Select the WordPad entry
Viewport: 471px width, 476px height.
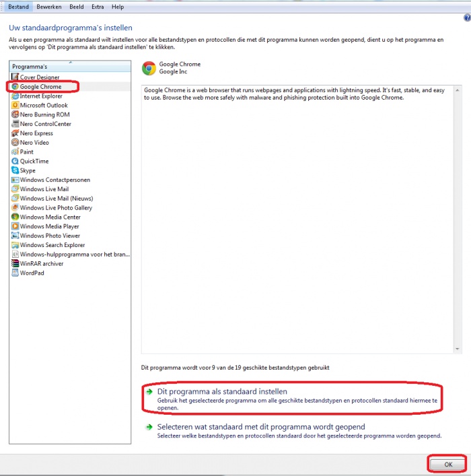coord(32,273)
